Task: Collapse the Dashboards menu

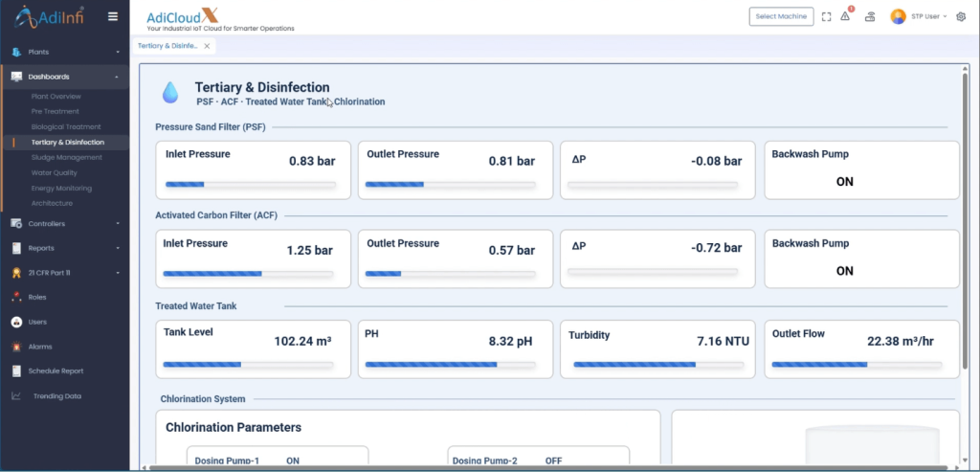Action: (64, 77)
